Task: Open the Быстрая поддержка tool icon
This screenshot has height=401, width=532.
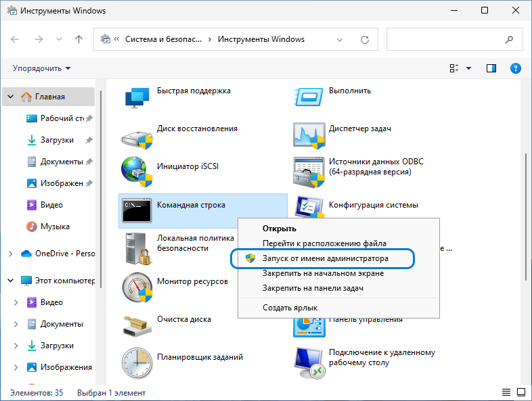Action: [x=137, y=97]
